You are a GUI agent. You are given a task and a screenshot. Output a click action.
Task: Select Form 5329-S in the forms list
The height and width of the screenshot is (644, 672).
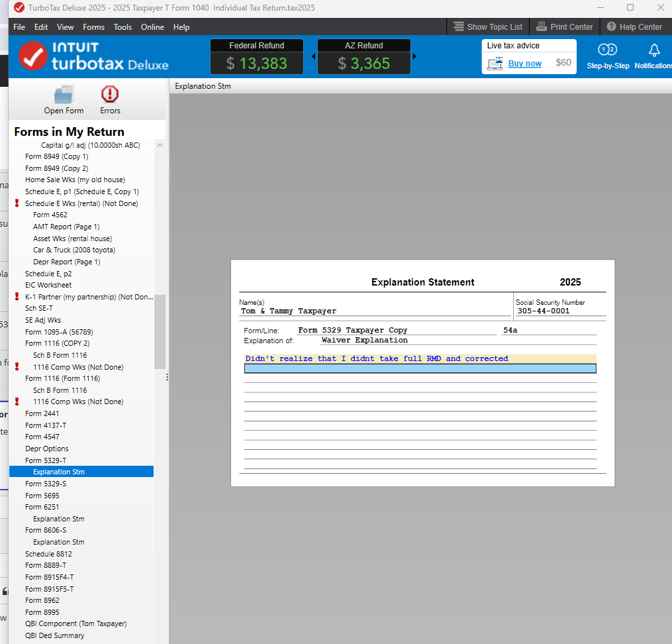[46, 484]
